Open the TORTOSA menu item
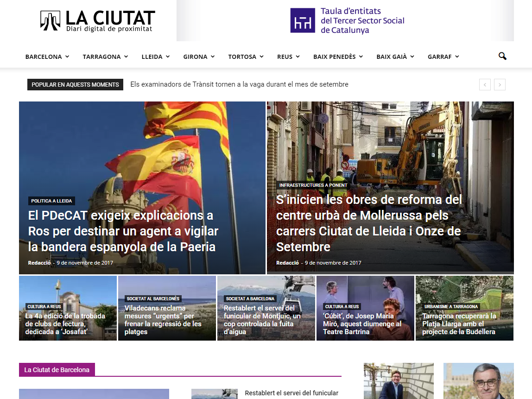The height and width of the screenshot is (399, 532). coord(242,57)
